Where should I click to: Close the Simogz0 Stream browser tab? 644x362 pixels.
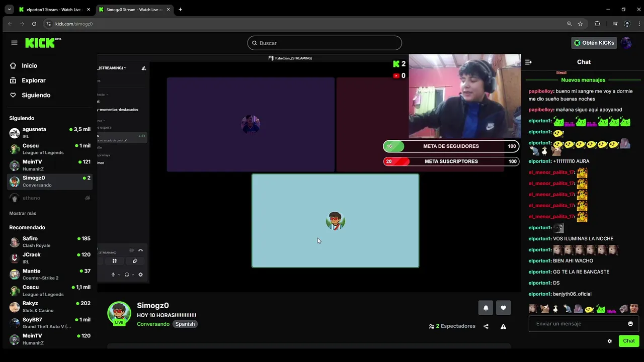[168, 10]
